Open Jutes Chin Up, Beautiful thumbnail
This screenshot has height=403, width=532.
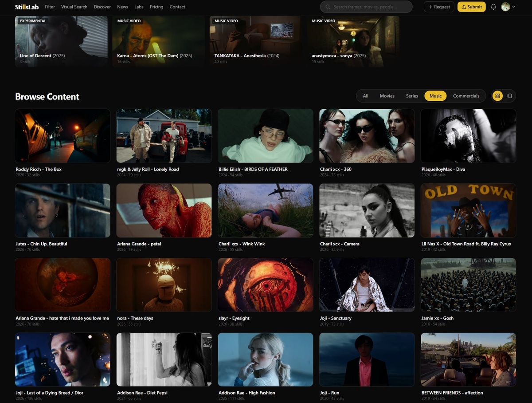63,210
